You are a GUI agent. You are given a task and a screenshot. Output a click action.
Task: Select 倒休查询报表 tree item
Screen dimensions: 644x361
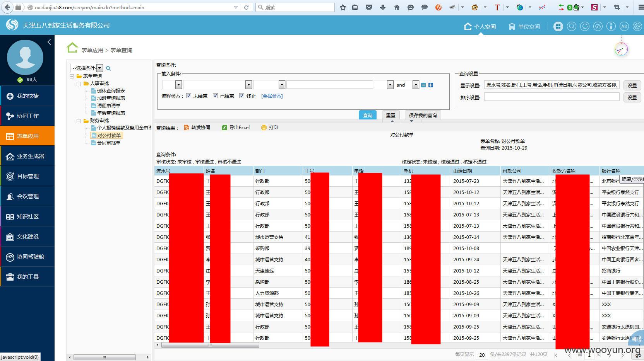point(108,91)
